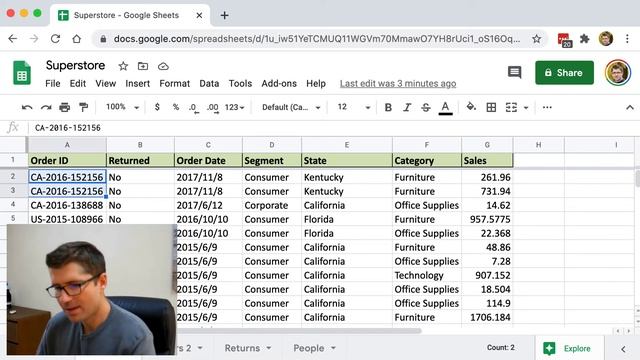Screen dimensions: 640x360
Task: Apply currency format with the dollar icon
Action: pyautogui.click(x=157, y=107)
